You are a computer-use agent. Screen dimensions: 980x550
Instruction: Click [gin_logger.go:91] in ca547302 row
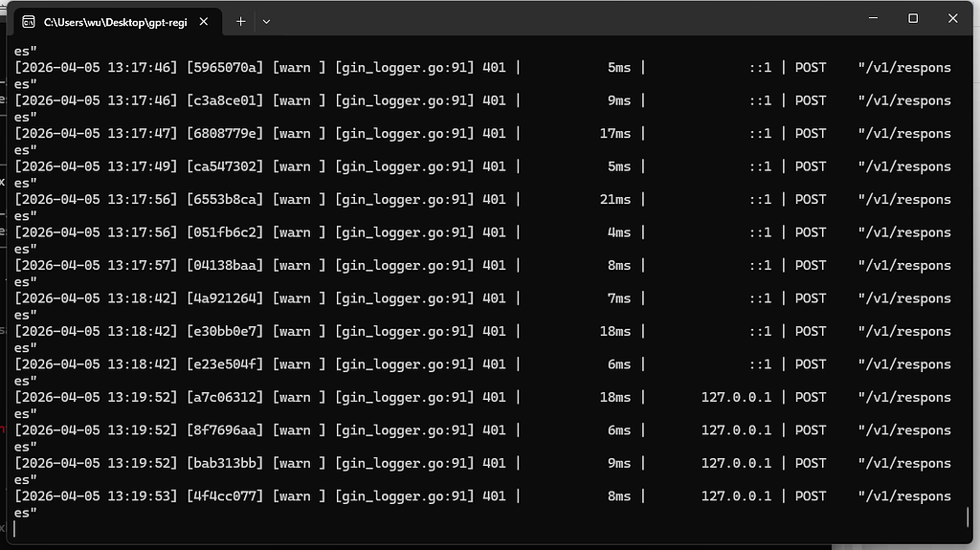tap(405, 166)
